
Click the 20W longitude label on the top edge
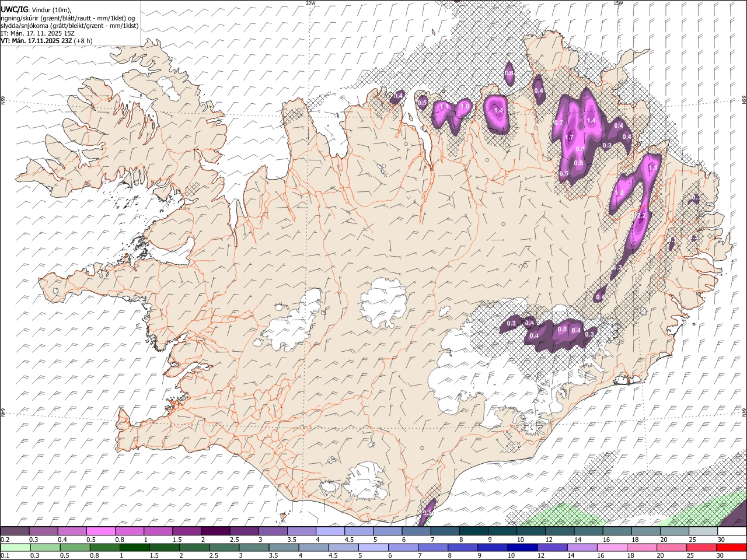tap(310, 3)
